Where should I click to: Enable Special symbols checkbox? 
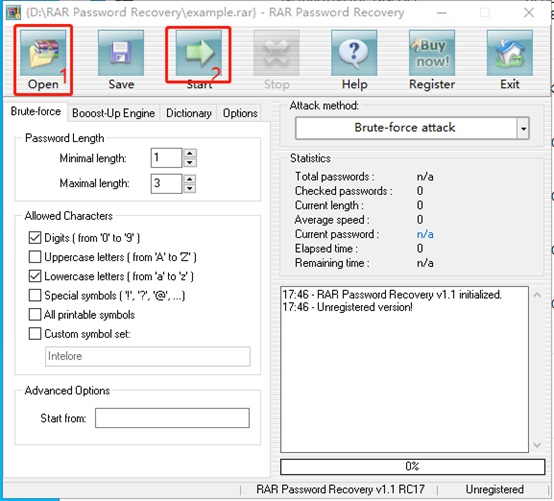pyautogui.click(x=35, y=295)
